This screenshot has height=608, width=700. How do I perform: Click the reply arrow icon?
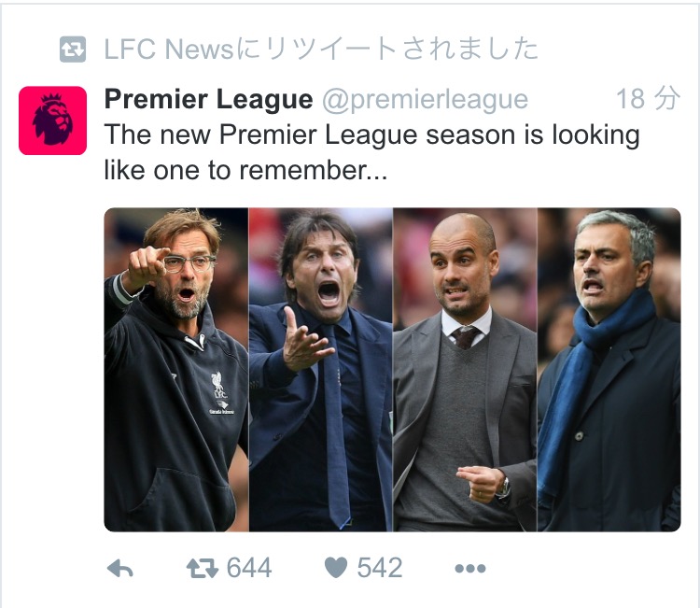pos(119,568)
